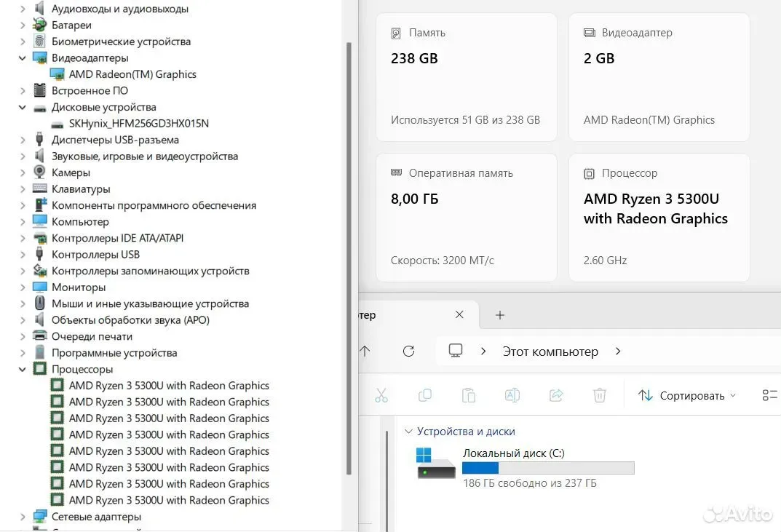Select the last AMD Ryzen 3 5300U processor entry

169,500
